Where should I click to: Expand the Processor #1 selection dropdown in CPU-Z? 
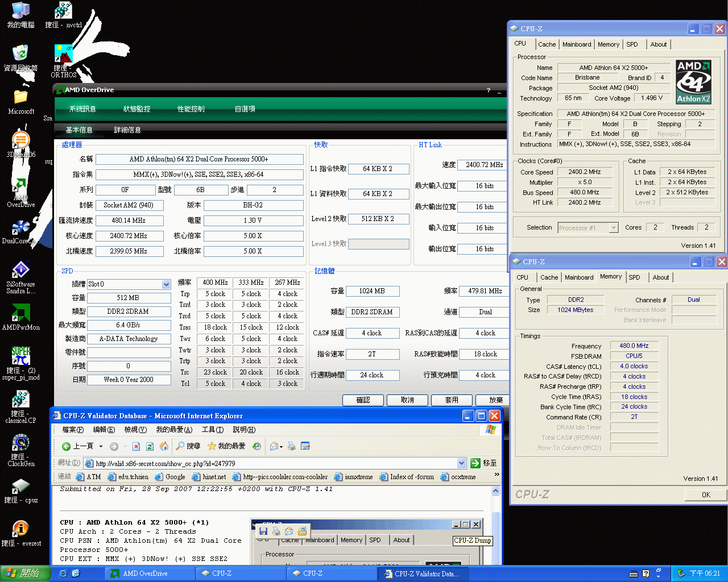click(x=614, y=228)
